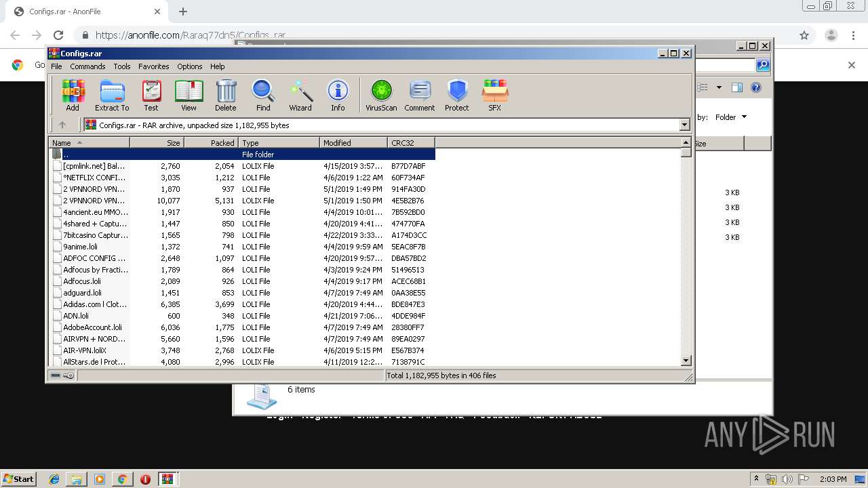Open Opera taskbar icon
Image resolution: width=868 pixels, height=488 pixels.
(145, 479)
